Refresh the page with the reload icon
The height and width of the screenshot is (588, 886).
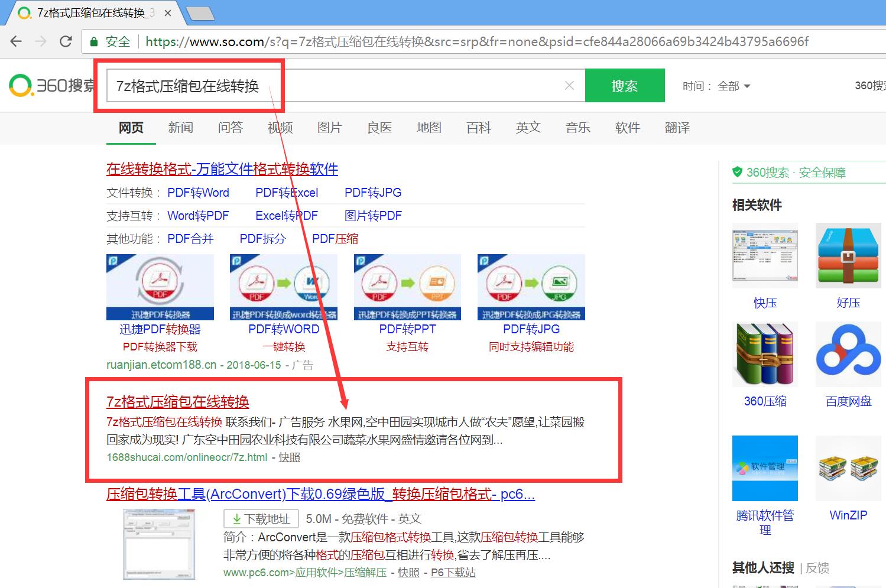[x=66, y=41]
